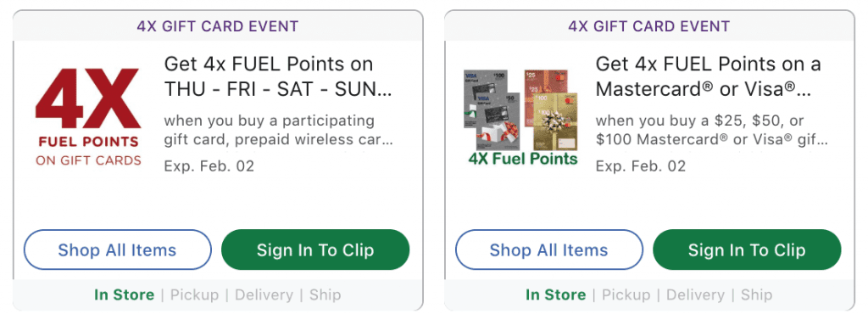Open the THU - FRI - SAT - SUN offer title
868x314 pixels.
278,76
